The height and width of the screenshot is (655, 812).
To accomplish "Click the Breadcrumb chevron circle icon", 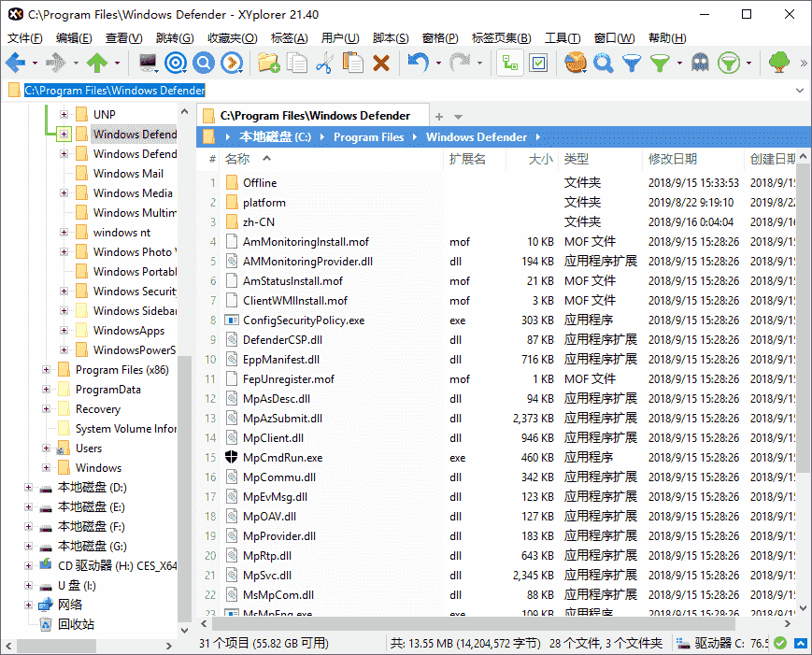I will [232, 64].
